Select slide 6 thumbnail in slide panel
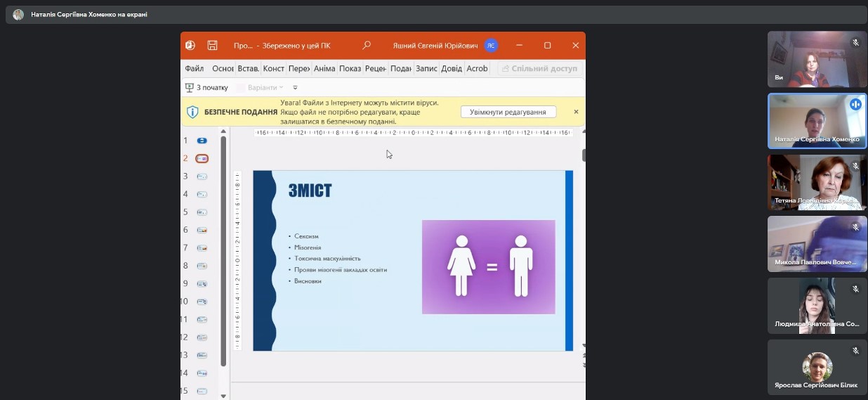868x400 pixels. click(x=202, y=230)
